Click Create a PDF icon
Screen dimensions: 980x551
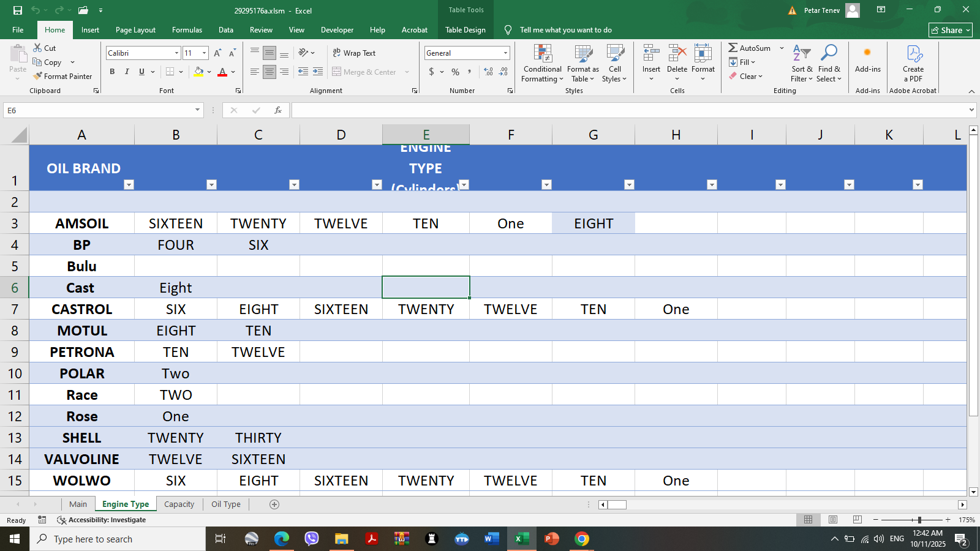[913, 54]
